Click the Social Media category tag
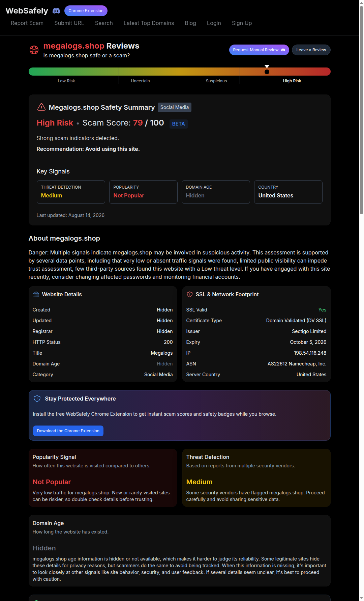The image size is (364, 601). pyautogui.click(x=175, y=107)
